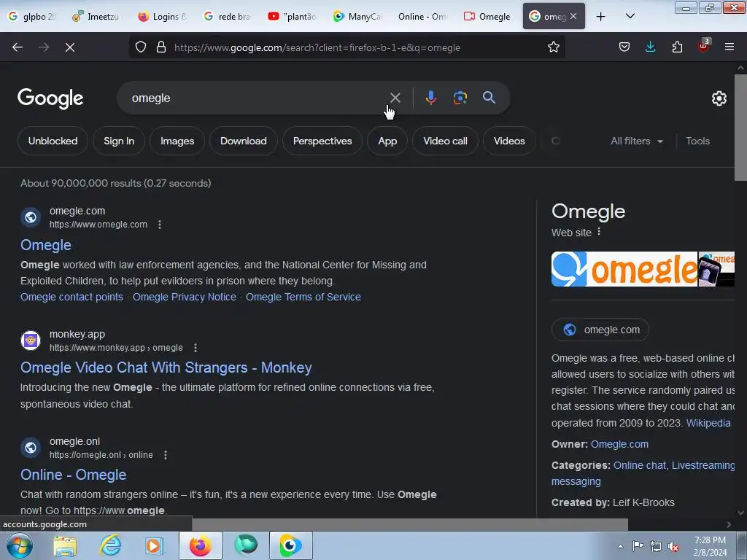Click the omegle.com chip in knowledge panel
Screen dimensions: 747x560
coord(600,330)
